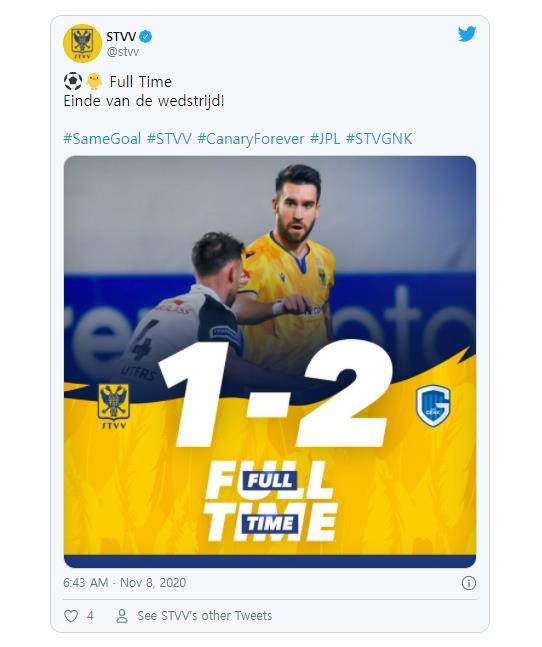
Task: Open the STVV profile avatar
Action: 82,43
